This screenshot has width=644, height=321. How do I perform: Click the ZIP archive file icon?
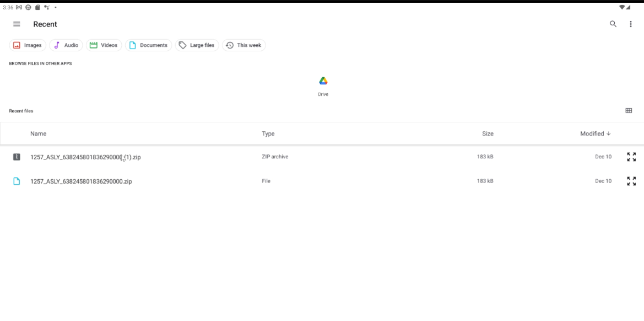coord(17,157)
